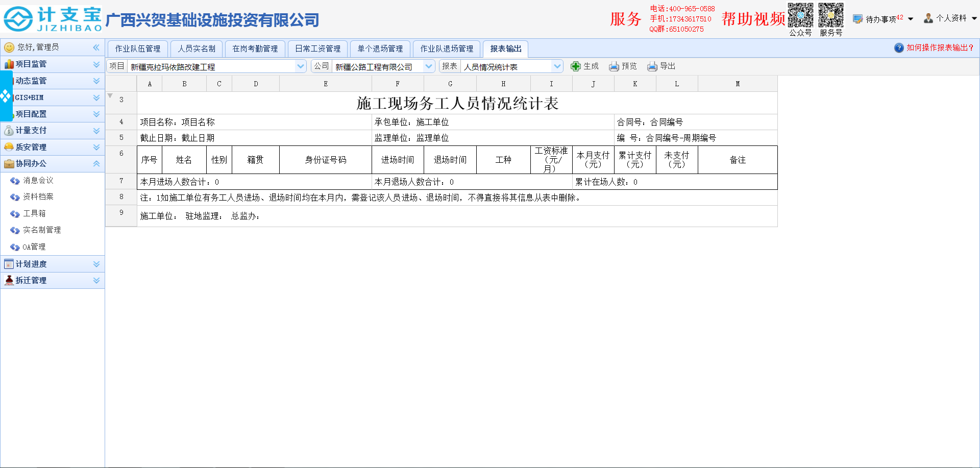Switch to the 在岗考勤管理 tab
Viewport: 980px width, 468px height.
(255, 49)
